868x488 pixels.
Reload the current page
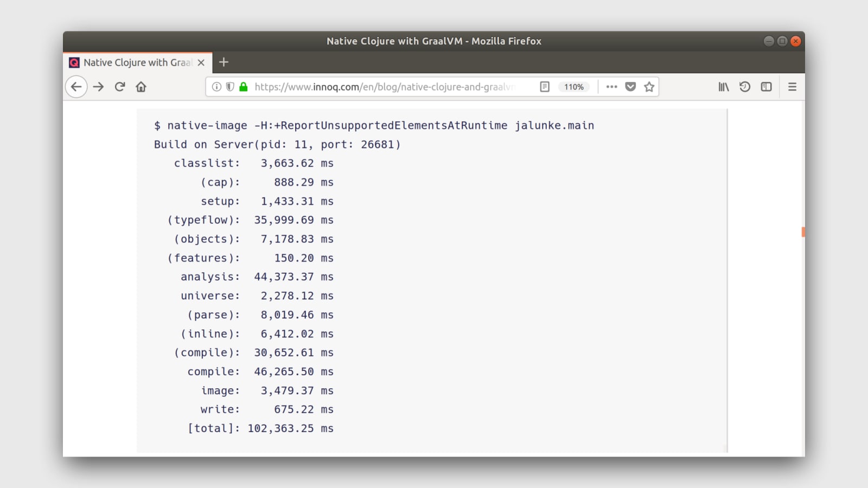[x=120, y=87]
